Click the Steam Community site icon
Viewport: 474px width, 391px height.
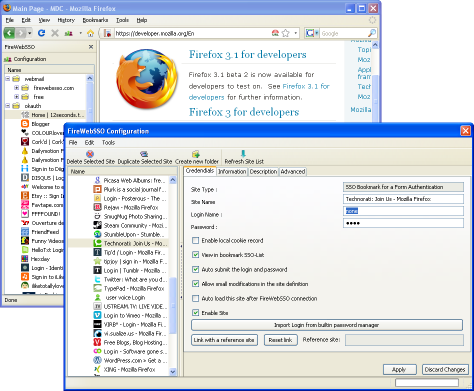tap(97, 225)
